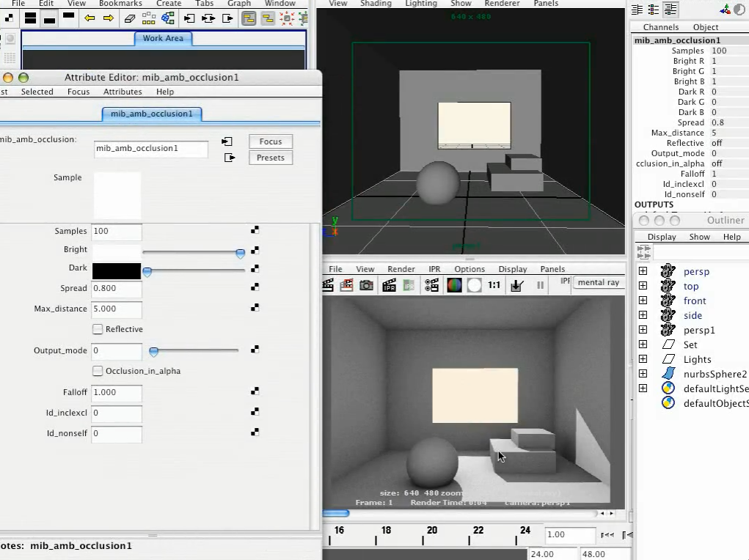Image resolution: width=749 pixels, height=560 pixels.
Task: Expand the top camera node in Outliner
Action: point(643,285)
